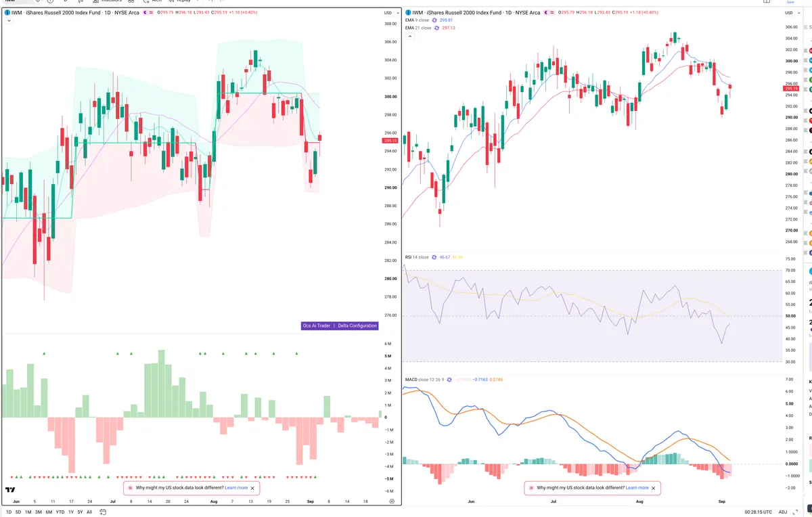Click the 295.19 price tag on left axis

tap(390, 141)
